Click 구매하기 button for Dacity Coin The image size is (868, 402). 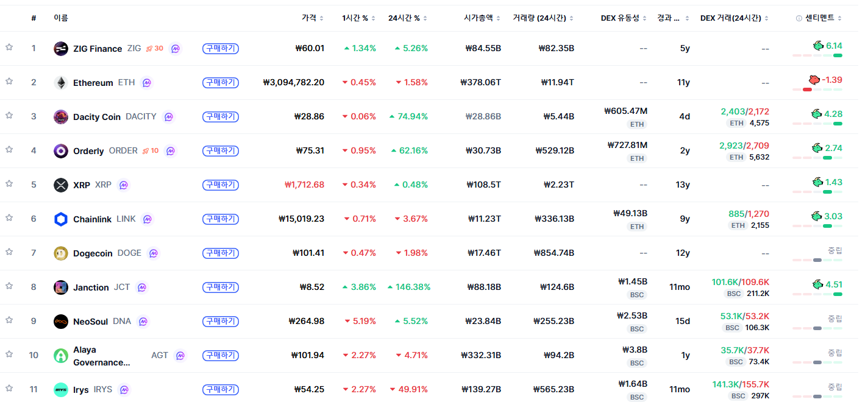point(221,117)
